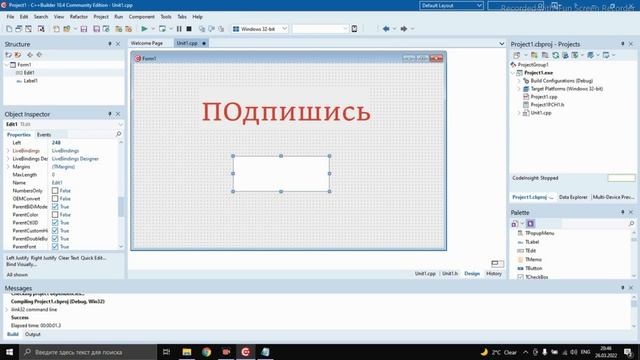Viewport: 640px width, 360px height.
Task: Switch to the Output tab in Messages
Action: pyautogui.click(x=33, y=334)
